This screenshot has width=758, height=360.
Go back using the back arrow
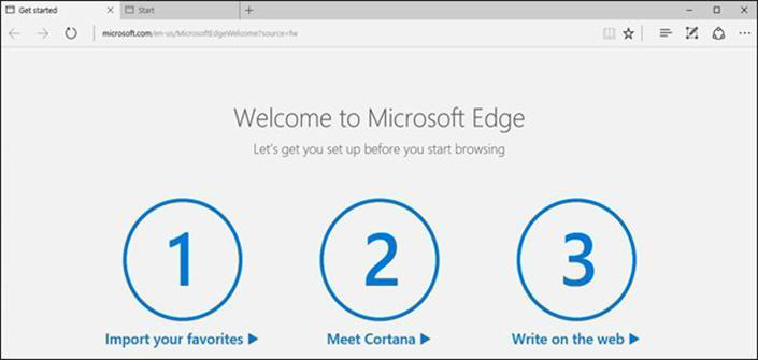click(15, 34)
